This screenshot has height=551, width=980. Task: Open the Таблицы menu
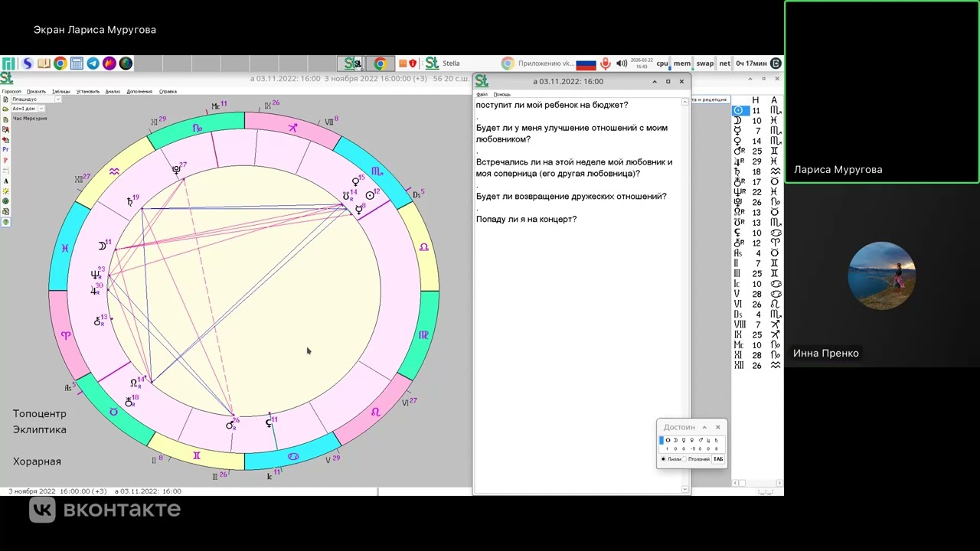[61, 91]
